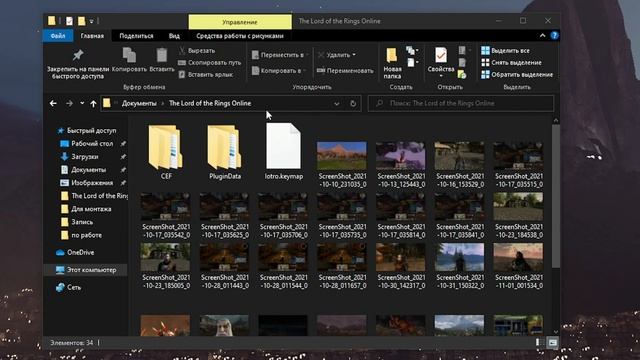
Task: Open Копировать в dropdown
Action: [x=279, y=71]
